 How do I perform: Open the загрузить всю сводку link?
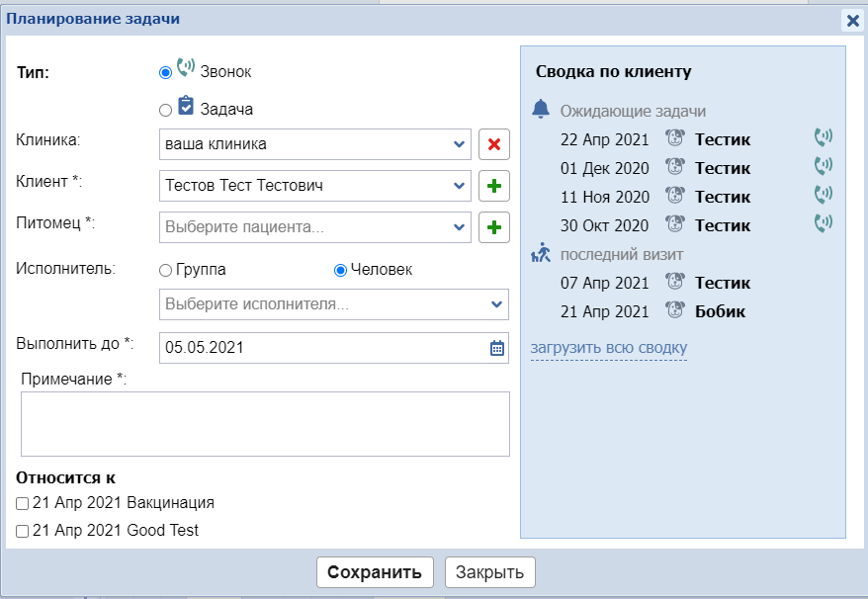point(608,348)
